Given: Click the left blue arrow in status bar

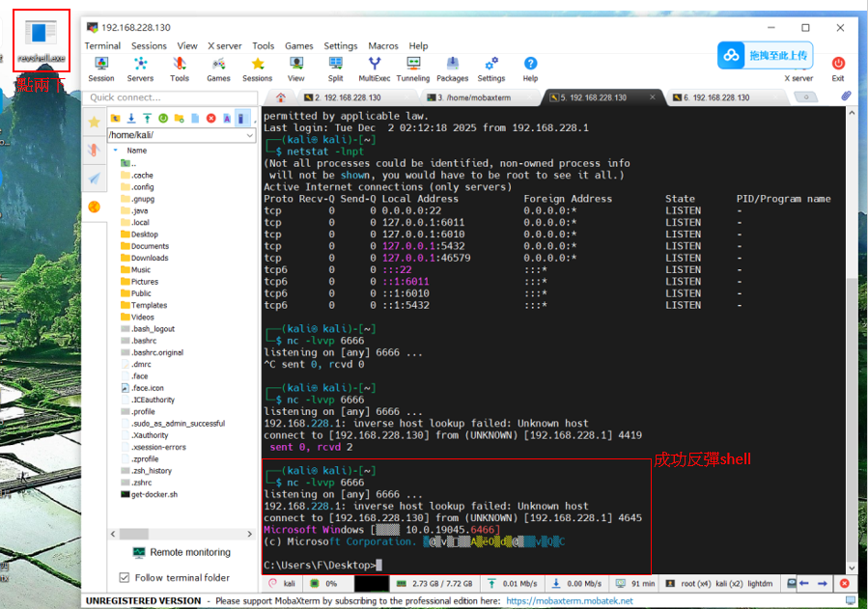Looking at the screenshot, I should pos(804,583).
